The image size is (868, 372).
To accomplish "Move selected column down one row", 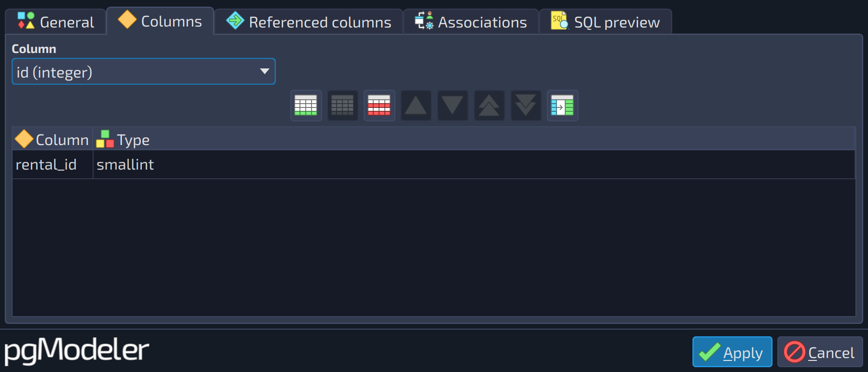I will [x=452, y=106].
